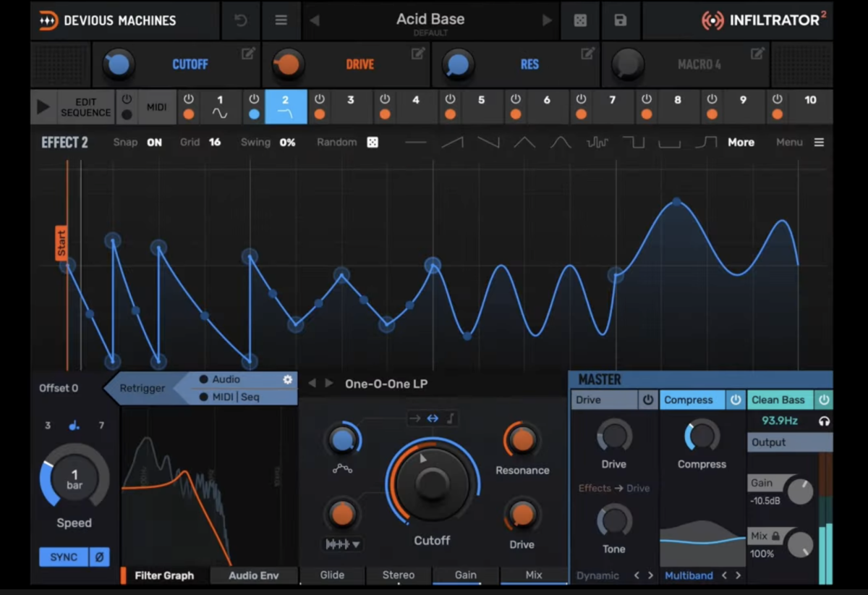Viewport: 868px width, 595px height.
Task: Select previous filter type arrow
Action: pos(312,383)
